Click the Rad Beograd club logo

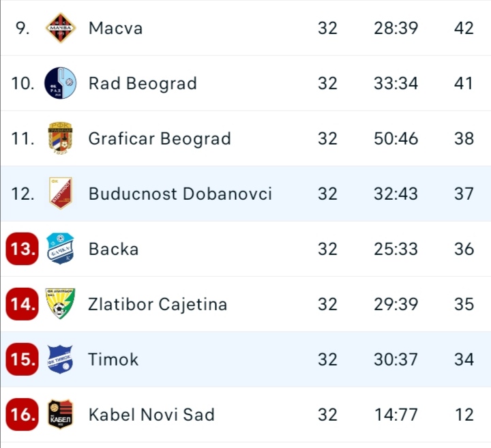point(60,83)
